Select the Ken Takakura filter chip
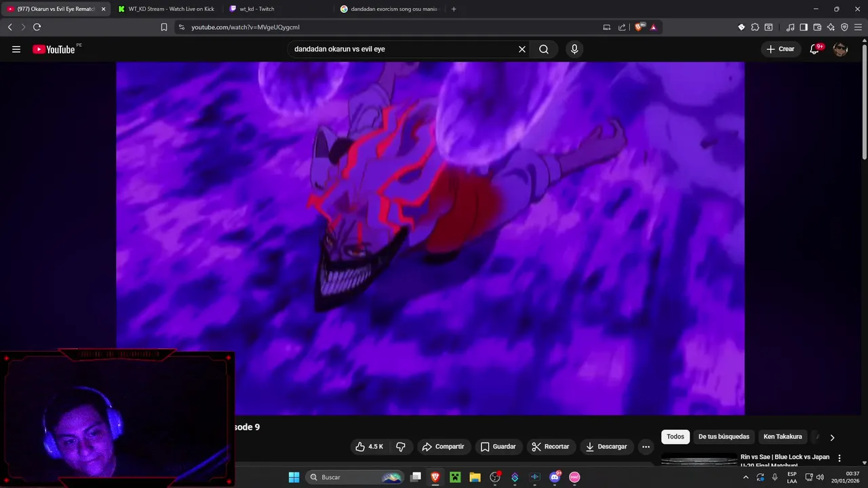The image size is (868, 488). click(783, 437)
